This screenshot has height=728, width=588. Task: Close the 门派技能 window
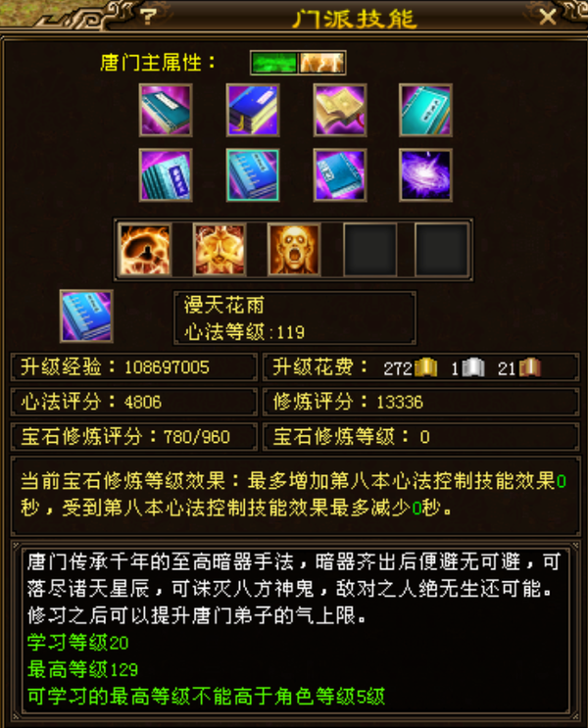pyautogui.click(x=548, y=17)
